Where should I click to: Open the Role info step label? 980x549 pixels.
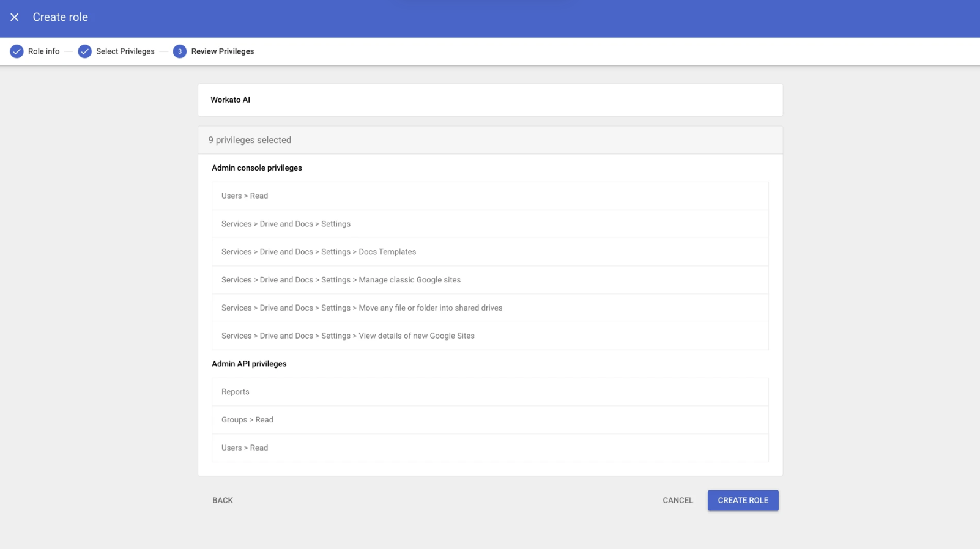[44, 51]
